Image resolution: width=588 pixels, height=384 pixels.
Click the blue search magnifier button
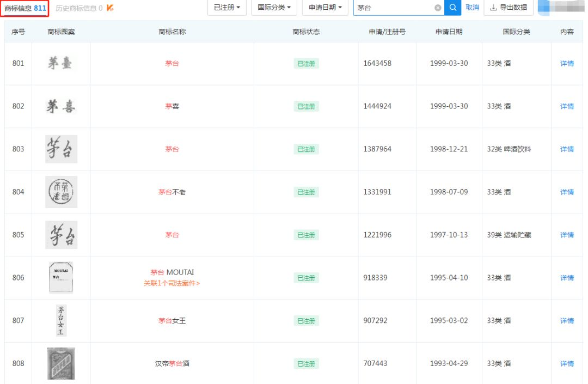point(452,8)
